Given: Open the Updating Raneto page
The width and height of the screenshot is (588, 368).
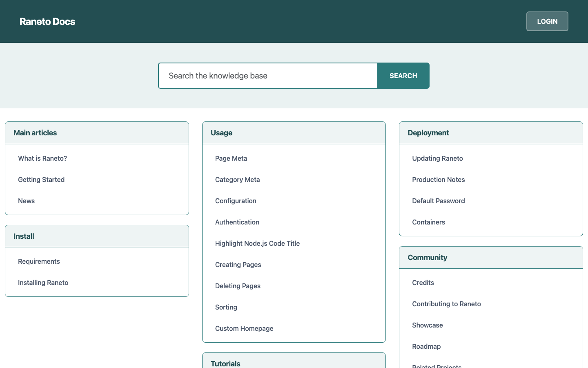Looking at the screenshot, I should point(437,158).
